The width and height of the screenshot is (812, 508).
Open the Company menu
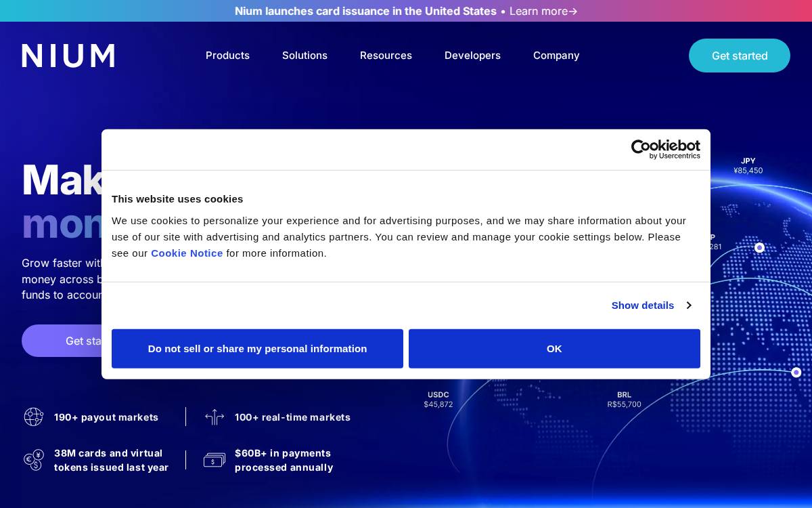[556, 56]
